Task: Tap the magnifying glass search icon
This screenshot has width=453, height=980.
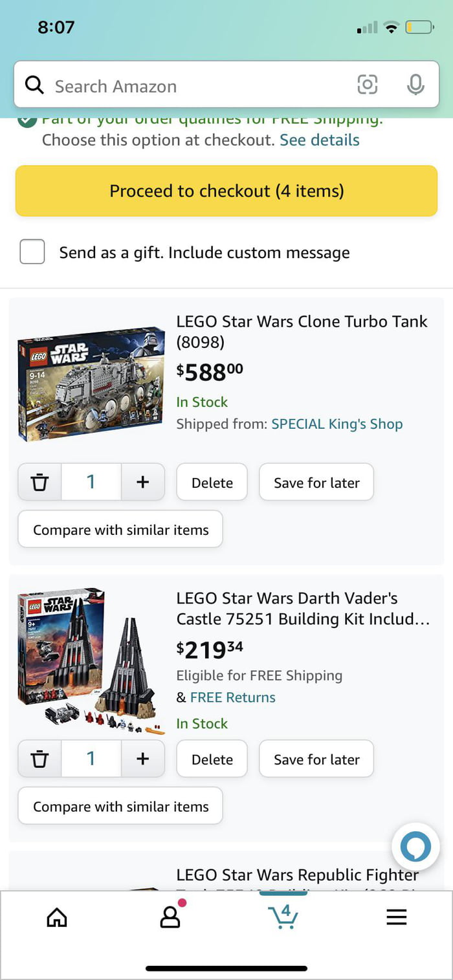Action: coord(34,85)
